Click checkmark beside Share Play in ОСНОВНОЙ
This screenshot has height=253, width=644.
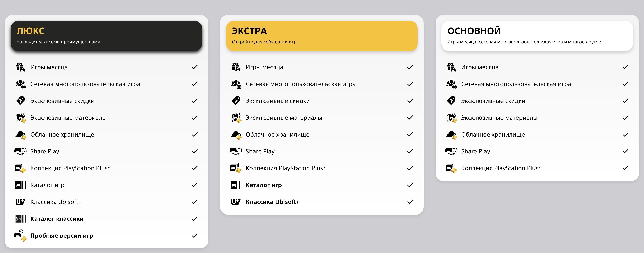coord(625,151)
